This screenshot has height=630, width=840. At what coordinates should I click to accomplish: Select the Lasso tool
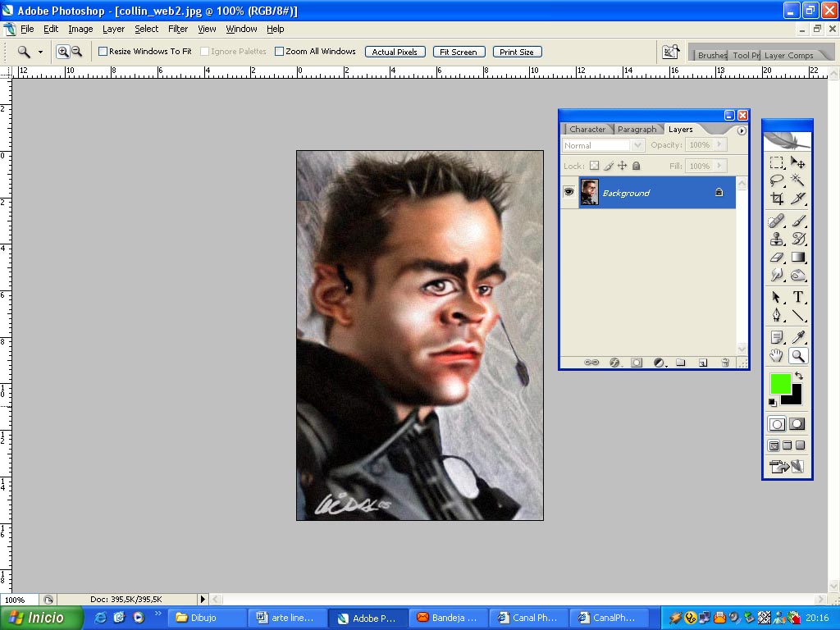point(777,180)
